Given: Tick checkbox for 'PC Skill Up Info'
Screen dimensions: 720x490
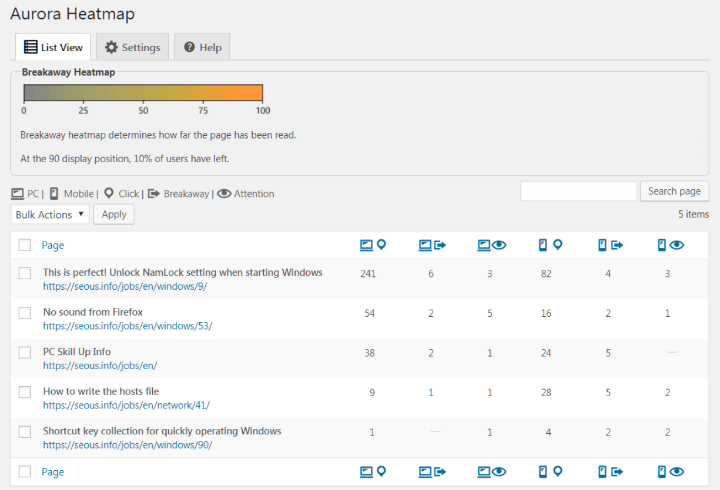Looking at the screenshot, I should [x=25, y=352].
